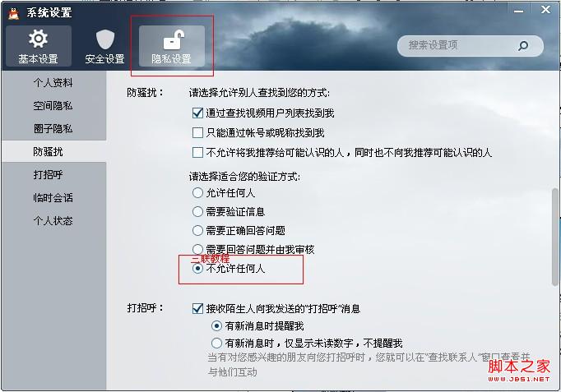Select 允许任何人 verification option
This screenshot has height=392, width=561.
(x=197, y=193)
